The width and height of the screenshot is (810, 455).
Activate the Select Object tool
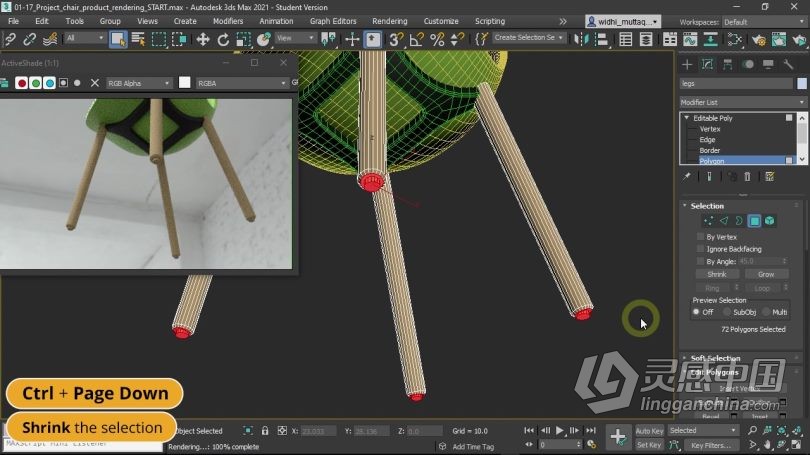(118, 39)
